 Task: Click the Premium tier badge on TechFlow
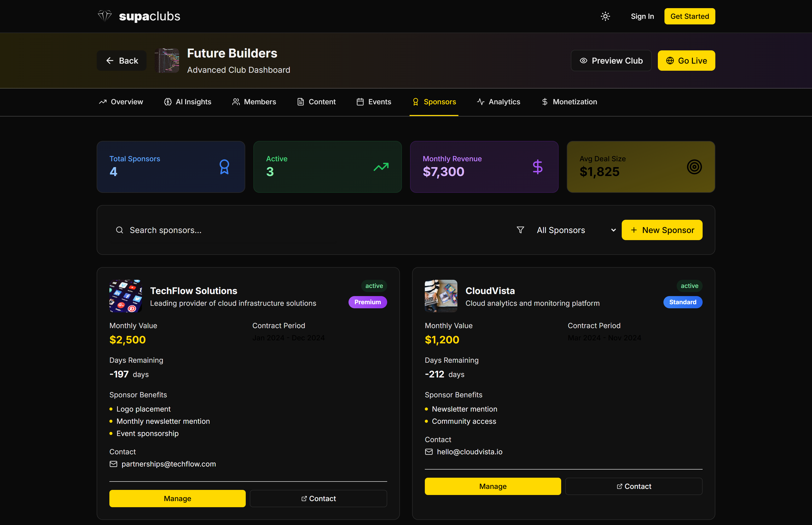(x=368, y=302)
